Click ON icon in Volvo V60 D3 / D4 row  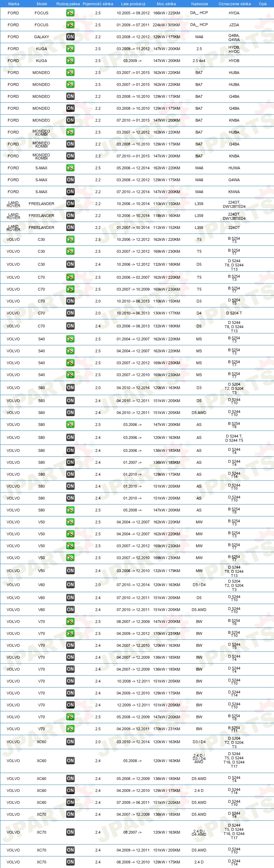[x=70, y=585]
